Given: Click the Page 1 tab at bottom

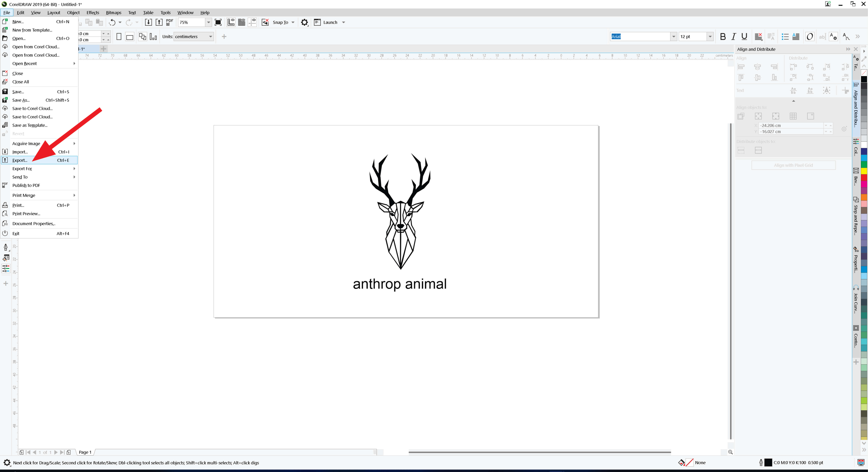Looking at the screenshot, I should point(85,452).
